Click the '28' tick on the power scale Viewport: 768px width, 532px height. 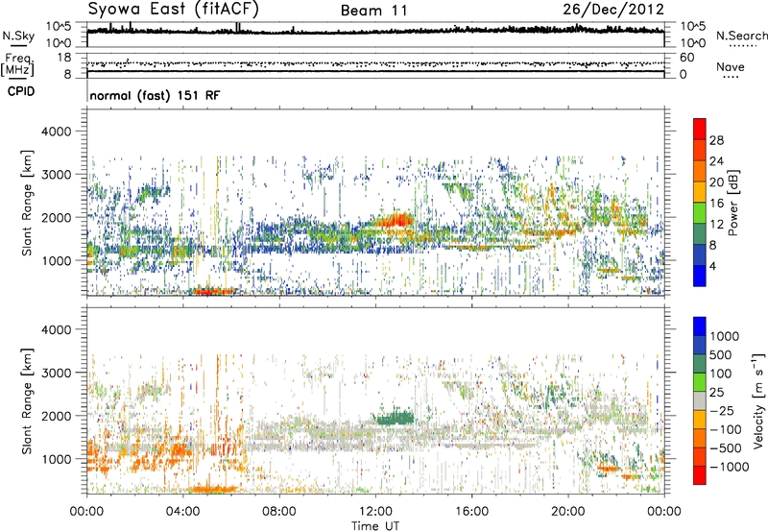tap(716, 140)
